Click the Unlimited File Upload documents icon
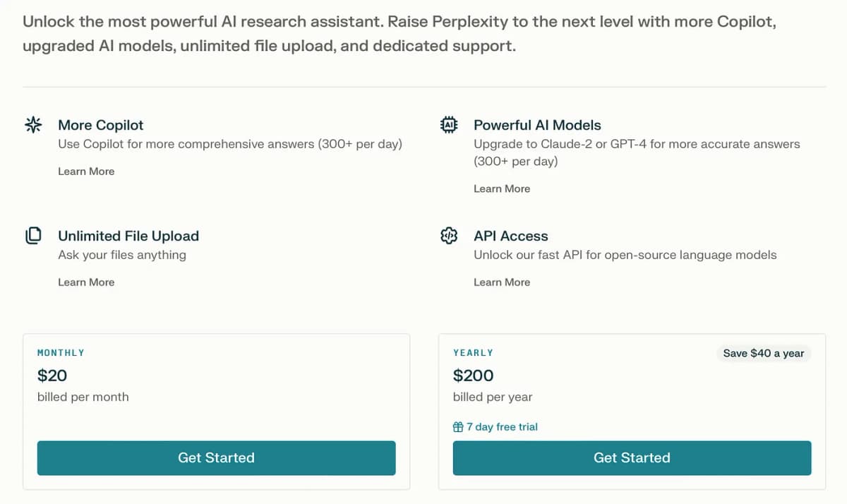The width and height of the screenshot is (847, 504). pos(33,236)
